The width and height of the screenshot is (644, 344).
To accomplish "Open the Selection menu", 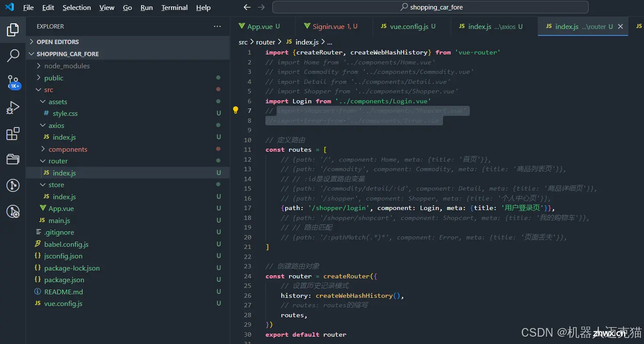I will [x=77, y=7].
